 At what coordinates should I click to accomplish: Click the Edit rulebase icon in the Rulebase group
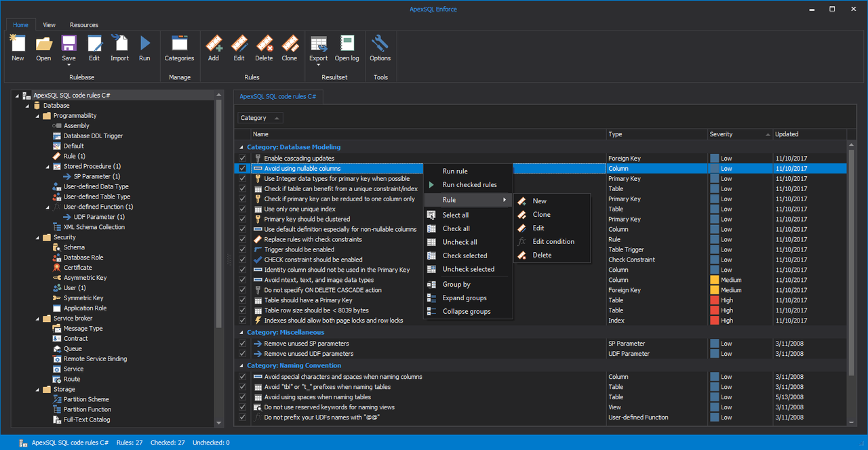pyautogui.click(x=94, y=44)
